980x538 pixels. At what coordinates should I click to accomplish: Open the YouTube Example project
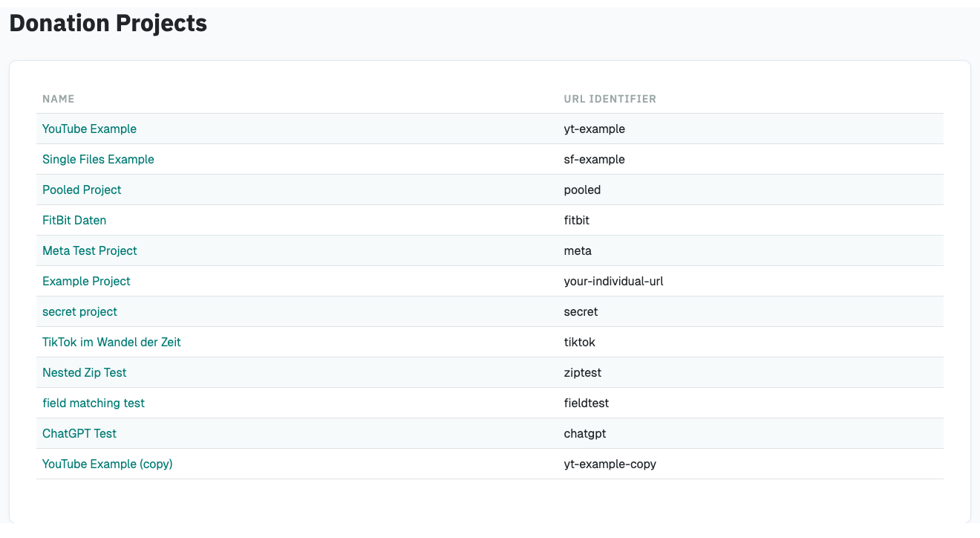pos(89,129)
